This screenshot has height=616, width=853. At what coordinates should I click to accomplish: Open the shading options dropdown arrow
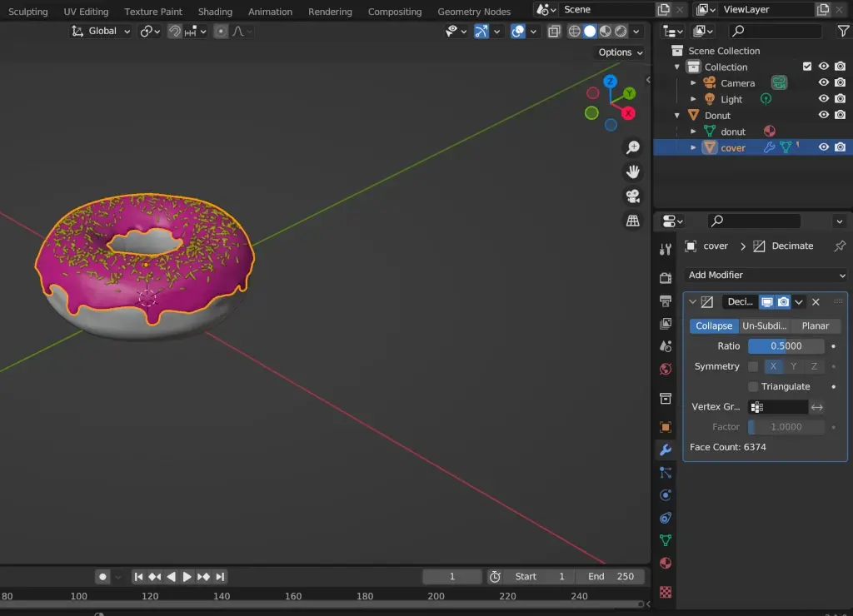tap(636, 32)
